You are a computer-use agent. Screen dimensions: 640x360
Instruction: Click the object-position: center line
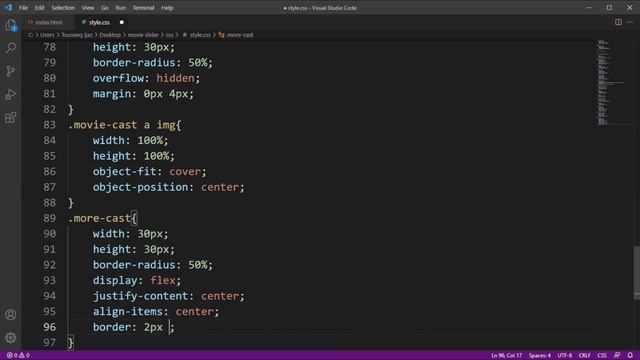[x=169, y=187]
